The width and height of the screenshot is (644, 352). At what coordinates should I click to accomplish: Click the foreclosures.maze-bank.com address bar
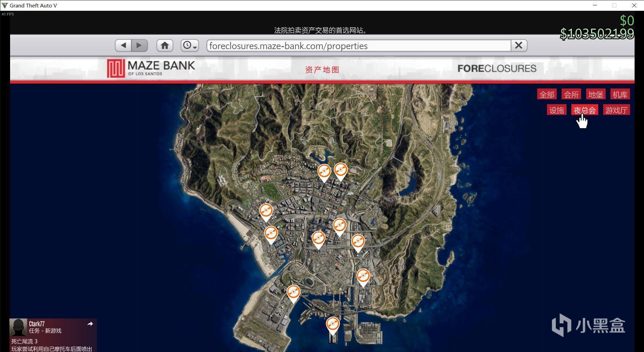359,46
